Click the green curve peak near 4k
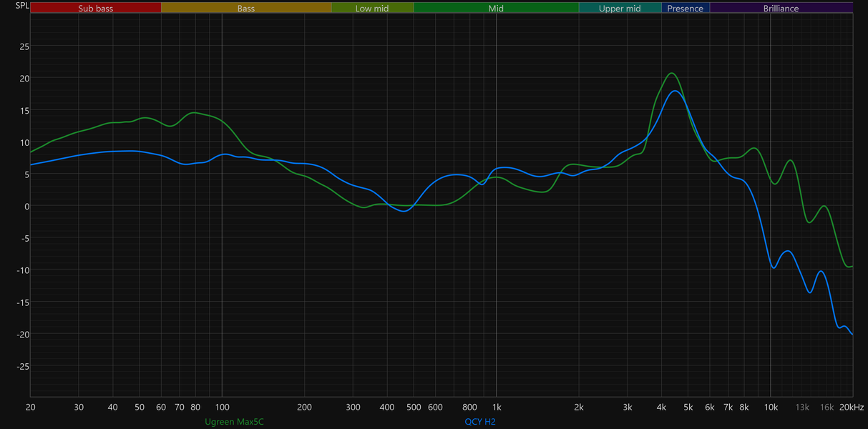Image resolution: width=868 pixels, height=429 pixels. click(x=671, y=73)
